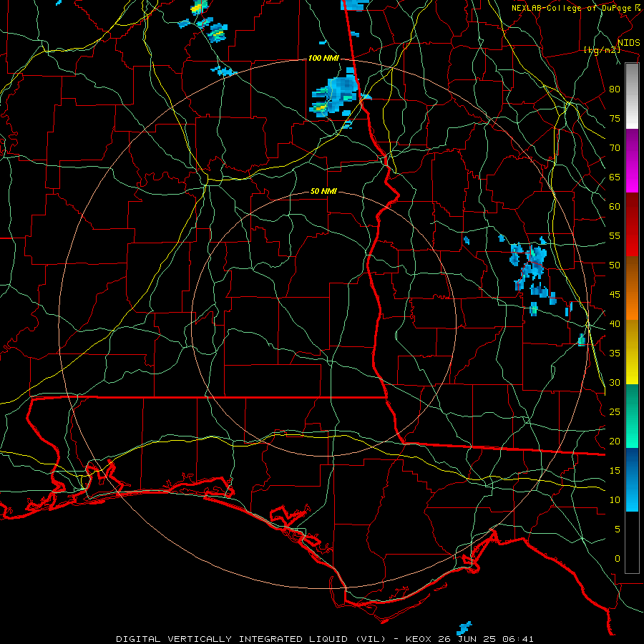Click the 50 NMI range ring label

click(323, 191)
